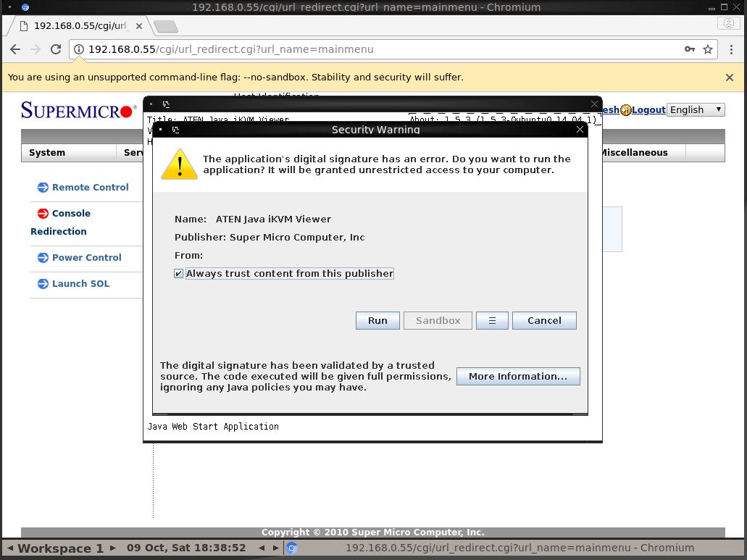The width and height of the screenshot is (747, 560).
Task: Dismiss the no-sandbox warning bar
Action: click(730, 77)
